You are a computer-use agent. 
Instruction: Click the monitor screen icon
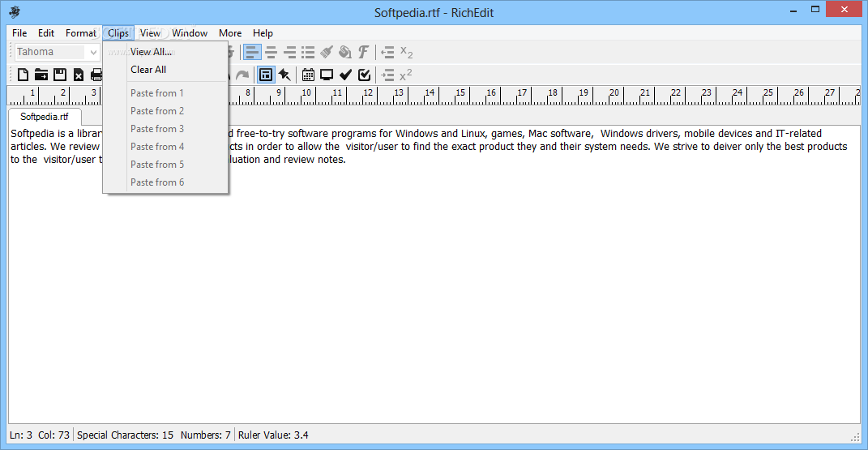click(x=327, y=75)
